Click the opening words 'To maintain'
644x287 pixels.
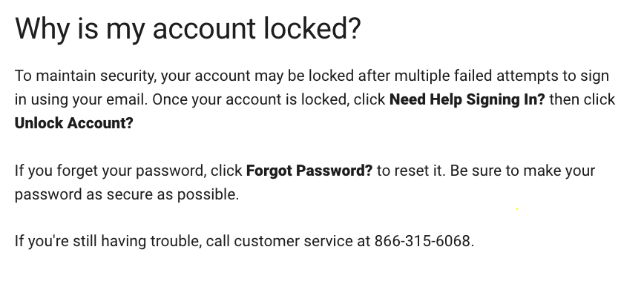(55, 76)
